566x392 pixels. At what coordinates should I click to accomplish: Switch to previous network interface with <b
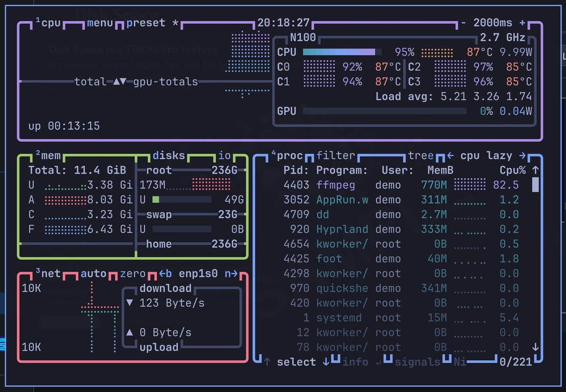coord(166,274)
